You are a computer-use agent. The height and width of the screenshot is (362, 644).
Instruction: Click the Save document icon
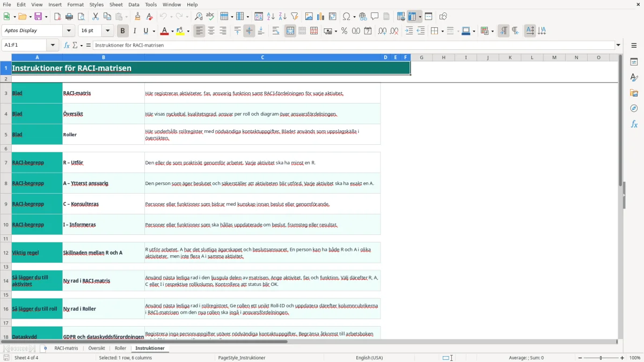coord(38,17)
